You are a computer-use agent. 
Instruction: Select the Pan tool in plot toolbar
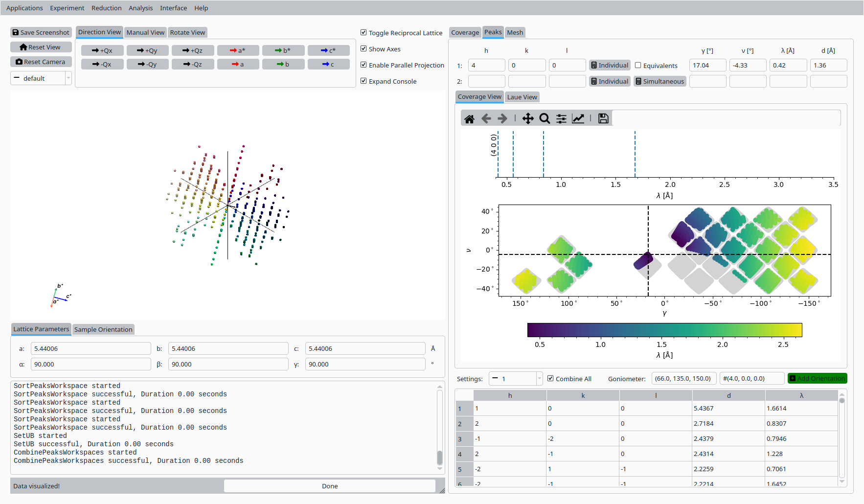[x=528, y=119]
